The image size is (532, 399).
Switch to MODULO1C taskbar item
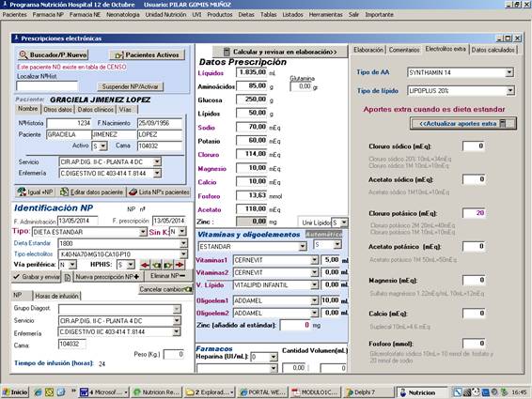pos(316,392)
